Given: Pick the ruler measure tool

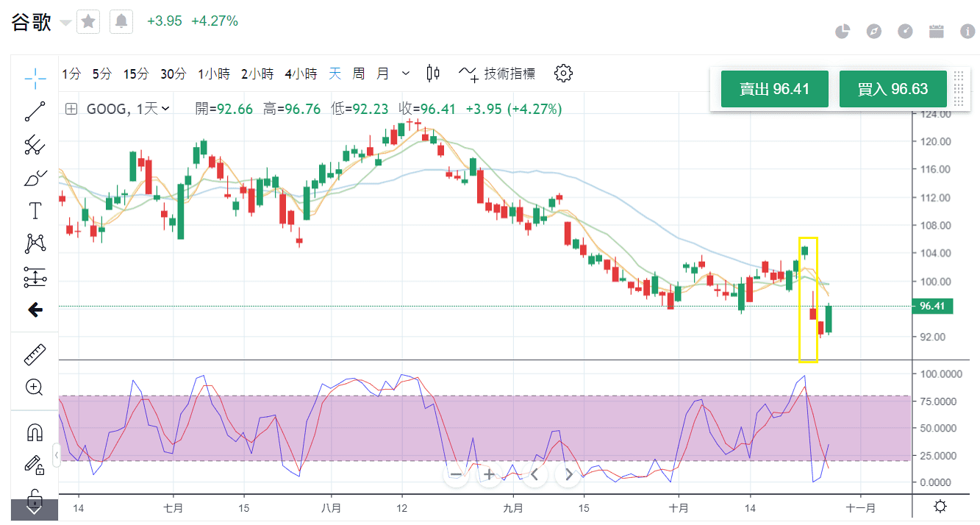Looking at the screenshot, I should [35, 354].
